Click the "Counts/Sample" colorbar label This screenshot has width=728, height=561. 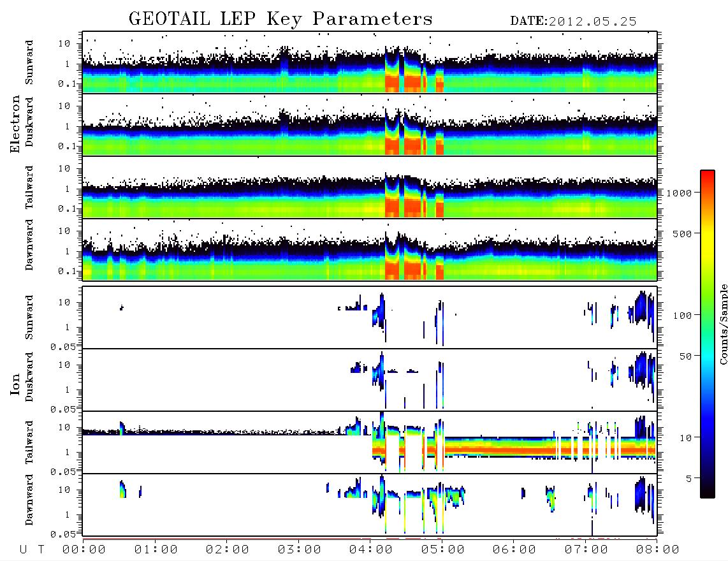[x=723, y=324]
